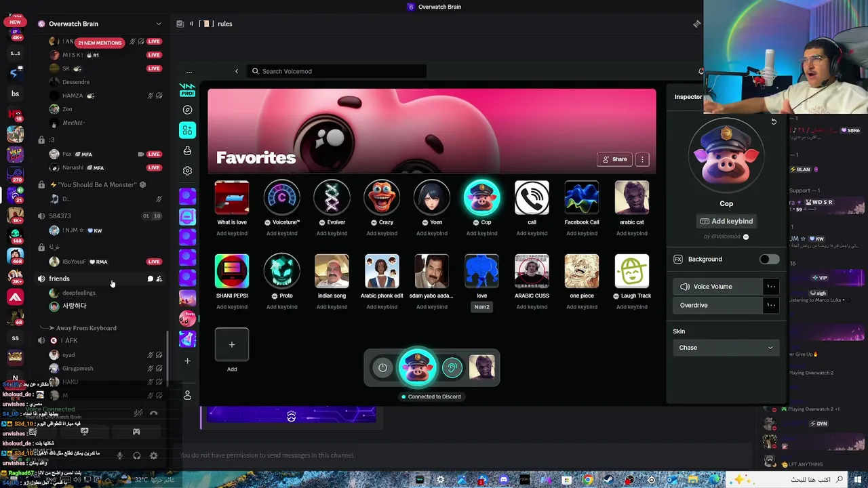Expand the Away From Keyboard category
The height and width of the screenshot is (488, 868).
point(86,328)
